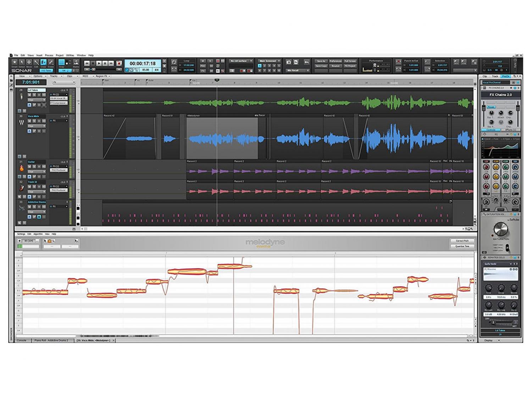
Task: Click the Play button in transport
Action: tap(99, 63)
